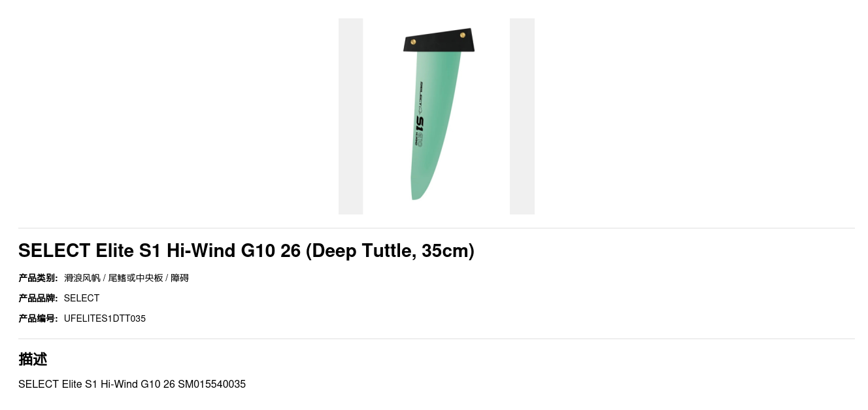Image resolution: width=868 pixels, height=410 pixels.
Task: Click the product code UFELITES1DTT035
Action: [x=105, y=318]
